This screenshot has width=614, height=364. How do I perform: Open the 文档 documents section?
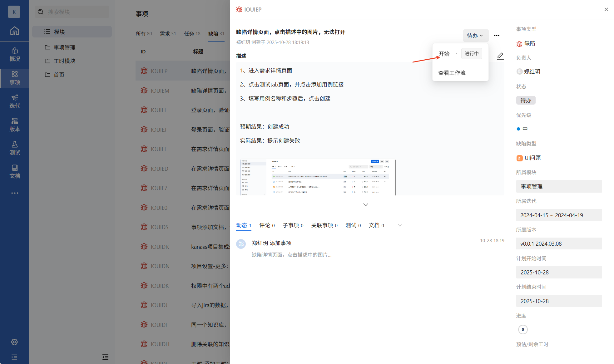tap(14, 171)
